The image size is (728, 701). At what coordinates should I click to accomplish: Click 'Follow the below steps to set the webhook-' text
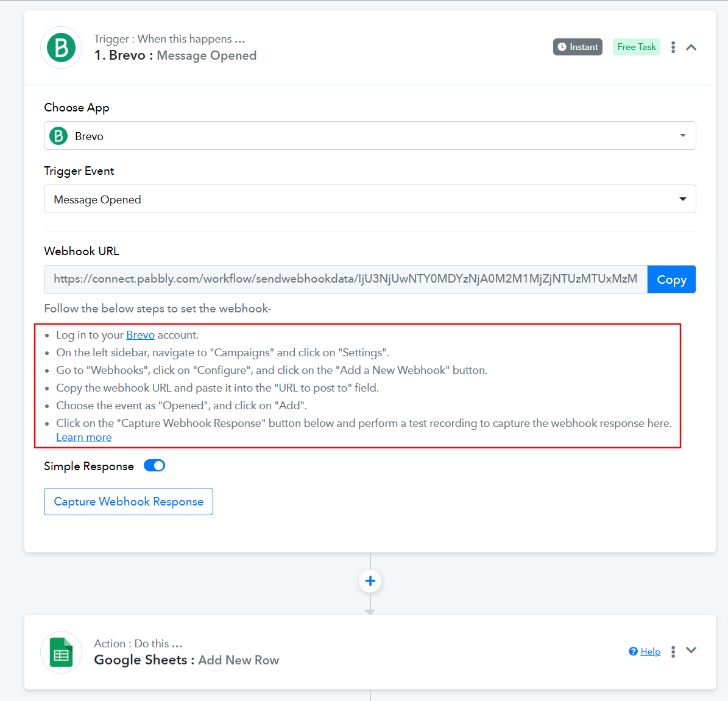[157, 308]
